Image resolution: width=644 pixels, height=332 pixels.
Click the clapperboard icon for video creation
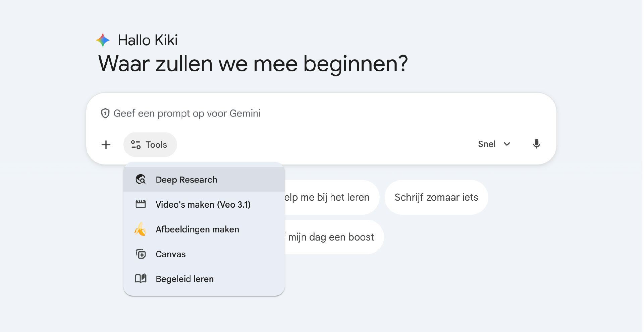(141, 204)
